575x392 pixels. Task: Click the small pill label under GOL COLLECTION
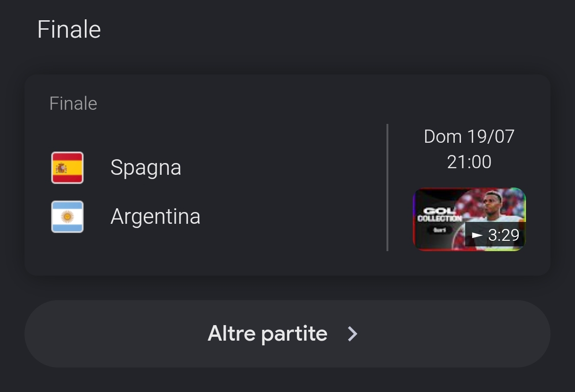click(440, 230)
